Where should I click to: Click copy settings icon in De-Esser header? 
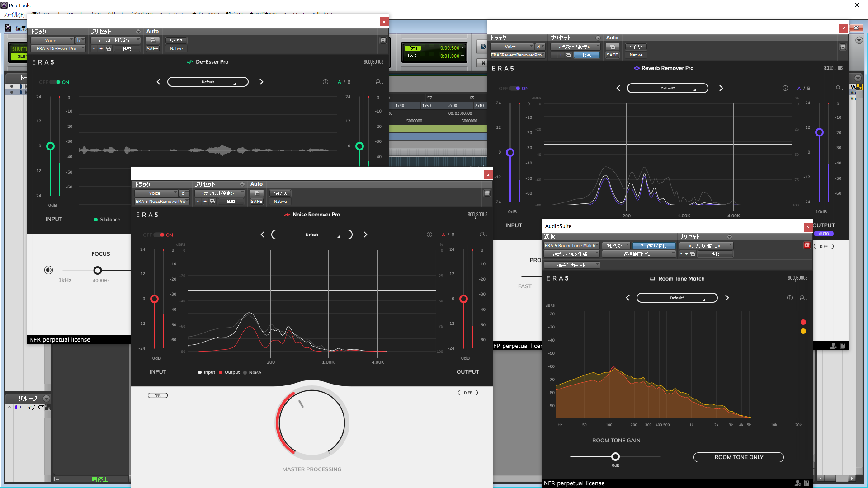[108, 49]
